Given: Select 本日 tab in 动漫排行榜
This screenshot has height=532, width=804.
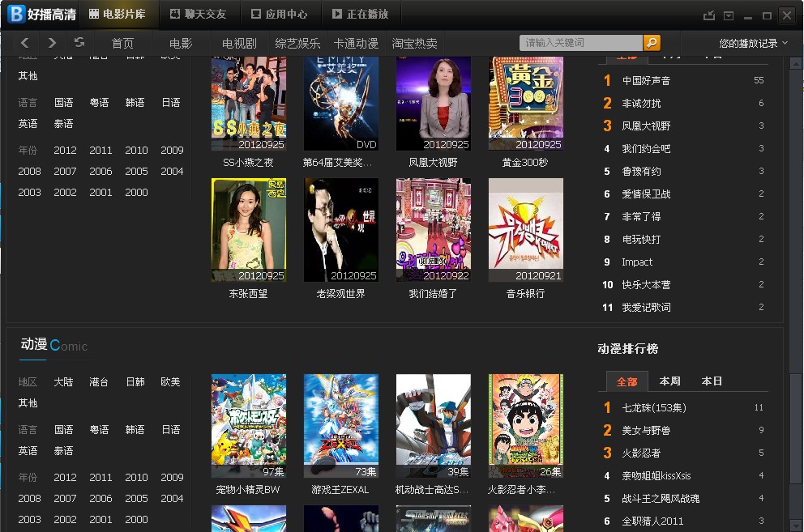Looking at the screenshot, I should coord(712,381).
